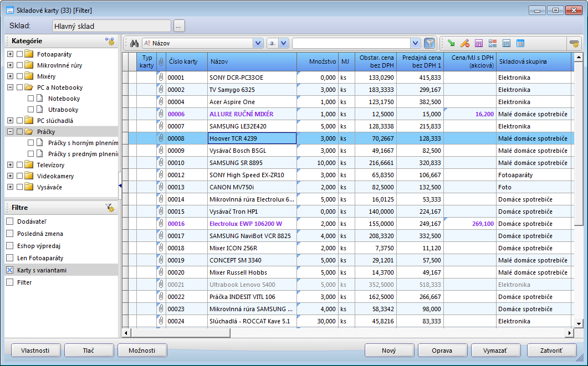Enable the Len Fotoaparáty filter checkbox
The image size is (588, 366).
[10, 257]
